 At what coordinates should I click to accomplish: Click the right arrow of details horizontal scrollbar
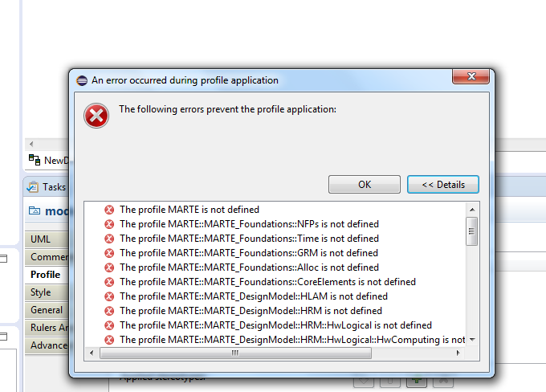pyautogui.click(x=458, y=353)
